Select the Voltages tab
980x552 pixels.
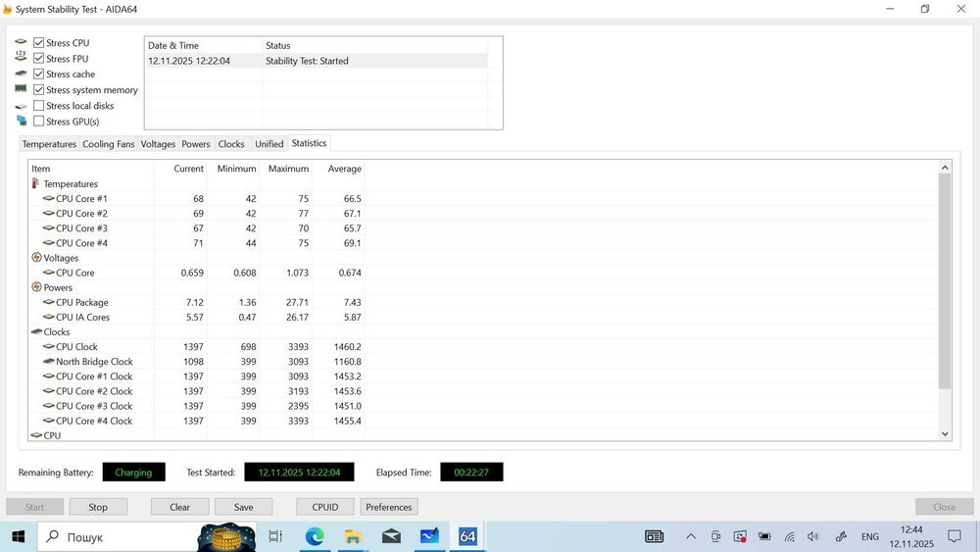pyautogui.click(x=158, y=144)
